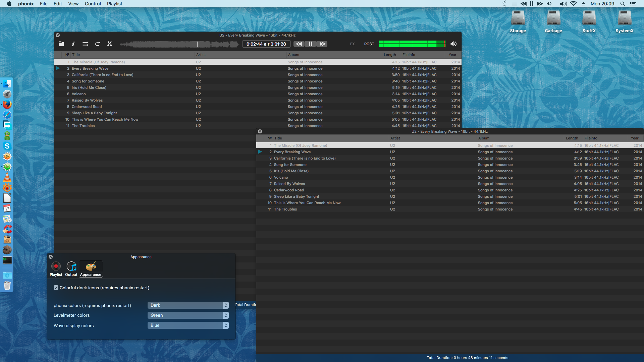This screenshot has width=644, height=362.
Task: Sort main playlist by Title column header
Action: coord(132,55)
